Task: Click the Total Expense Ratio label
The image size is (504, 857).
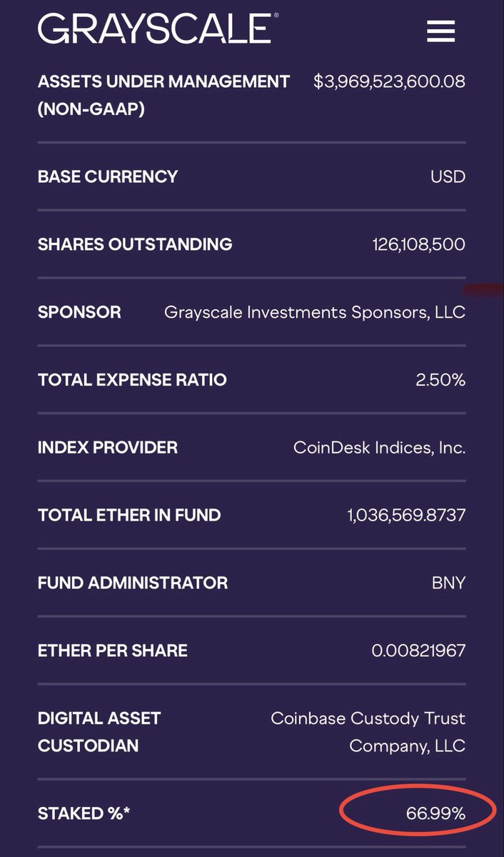Action: pos(132,380)
